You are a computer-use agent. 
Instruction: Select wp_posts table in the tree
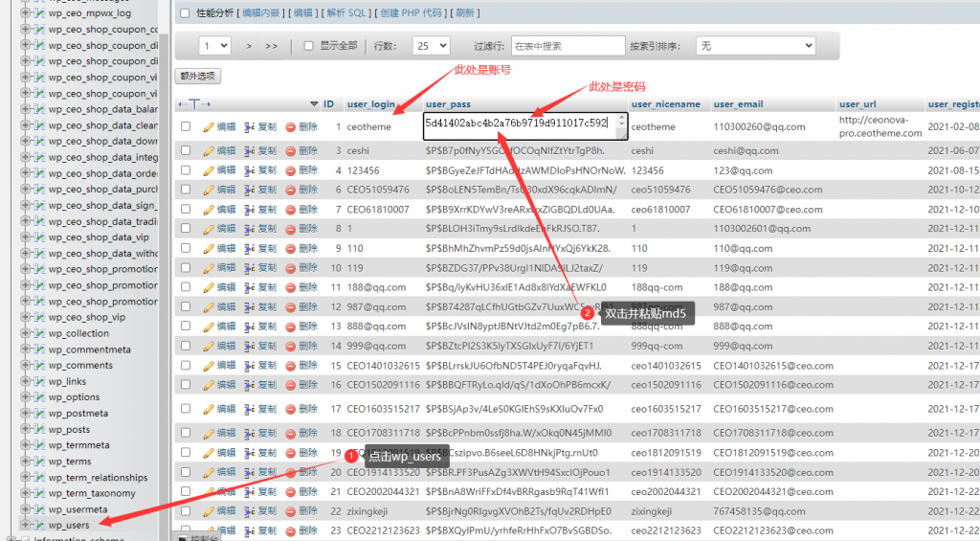(70, 430)
